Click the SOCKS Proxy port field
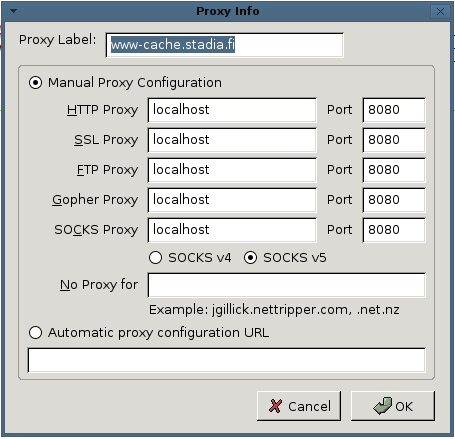 394,230
